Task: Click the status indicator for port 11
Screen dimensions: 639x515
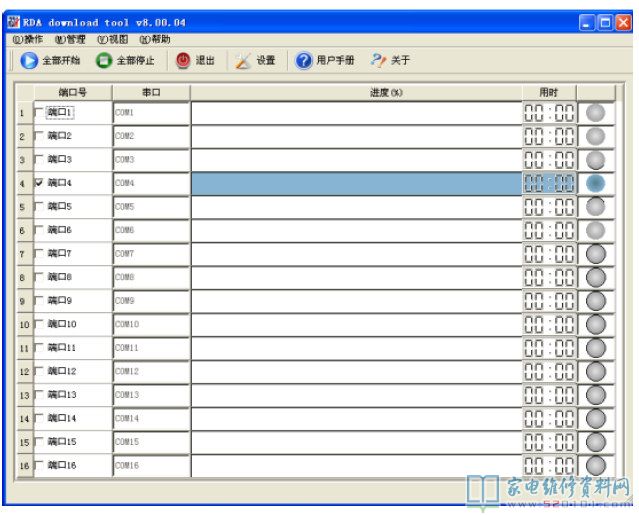Action: click(595, 348)
